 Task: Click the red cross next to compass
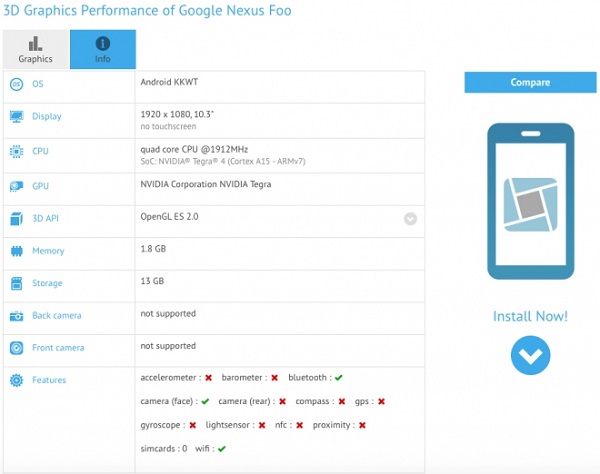tap(342, 402)
